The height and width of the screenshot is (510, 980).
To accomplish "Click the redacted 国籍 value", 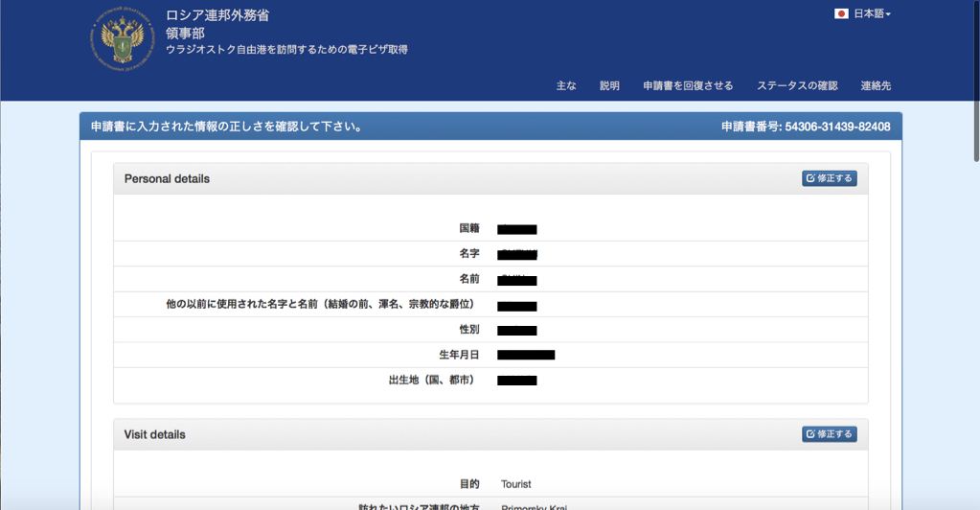I will [516, 229].
